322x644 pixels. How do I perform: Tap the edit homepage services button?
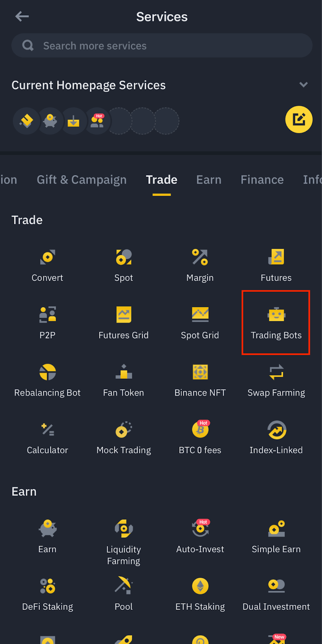299,120
